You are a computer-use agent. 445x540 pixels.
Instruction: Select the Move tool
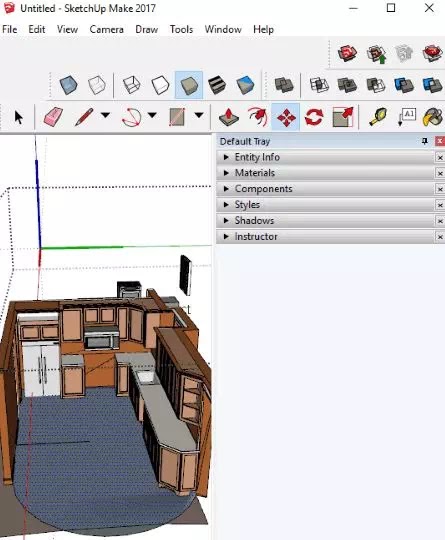(x=286, y=117)
